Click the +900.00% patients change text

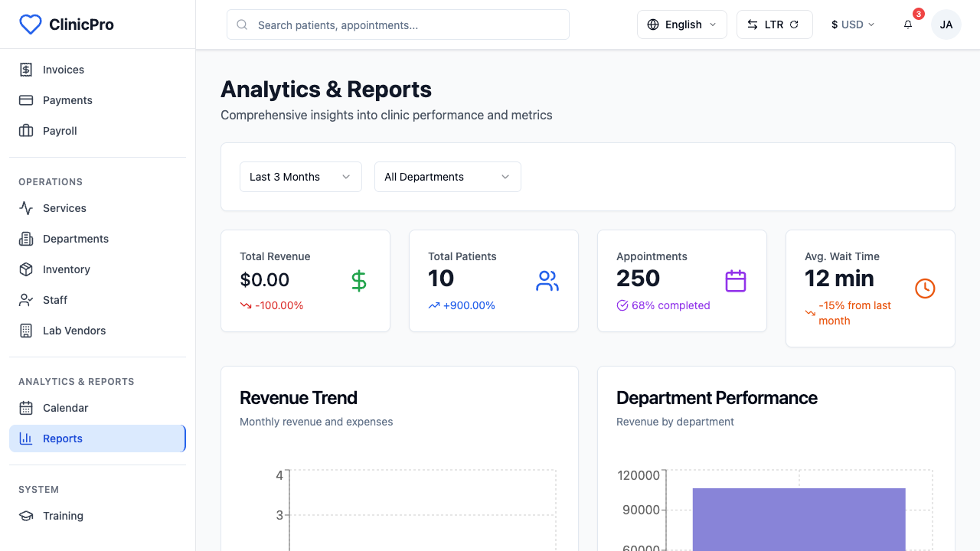tap(469, 305)
